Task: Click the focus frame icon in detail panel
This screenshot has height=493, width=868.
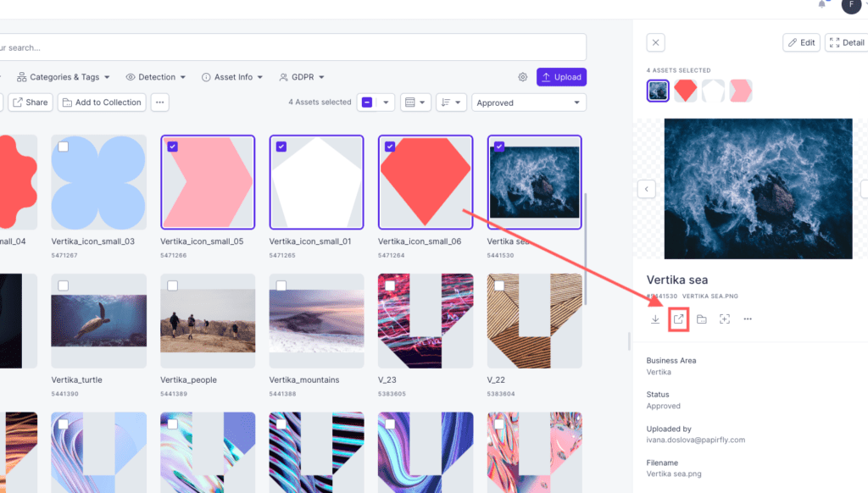Action: pos(725,319)
